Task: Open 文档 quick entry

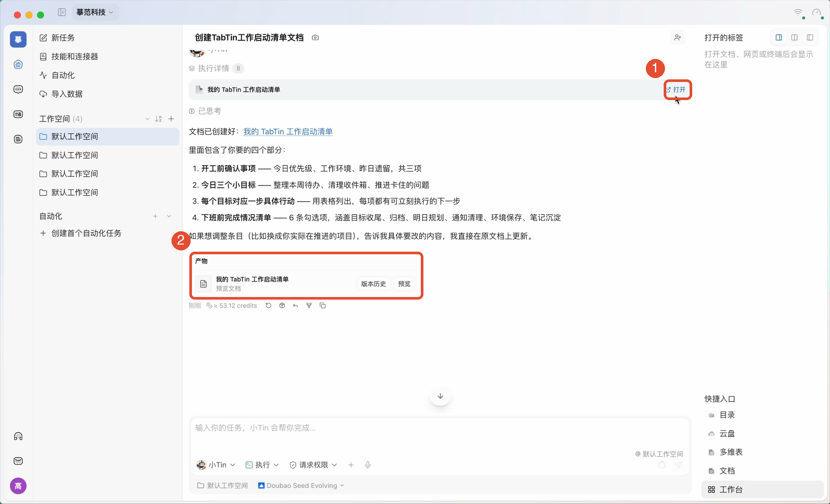Action: (x=763, y=471)
